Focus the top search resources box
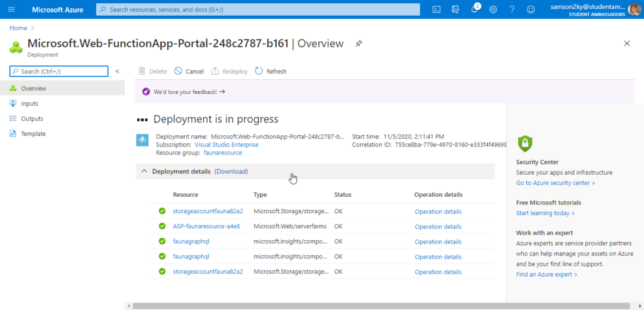The height and width of the screenshot is (310, 644). coord(258,9)
